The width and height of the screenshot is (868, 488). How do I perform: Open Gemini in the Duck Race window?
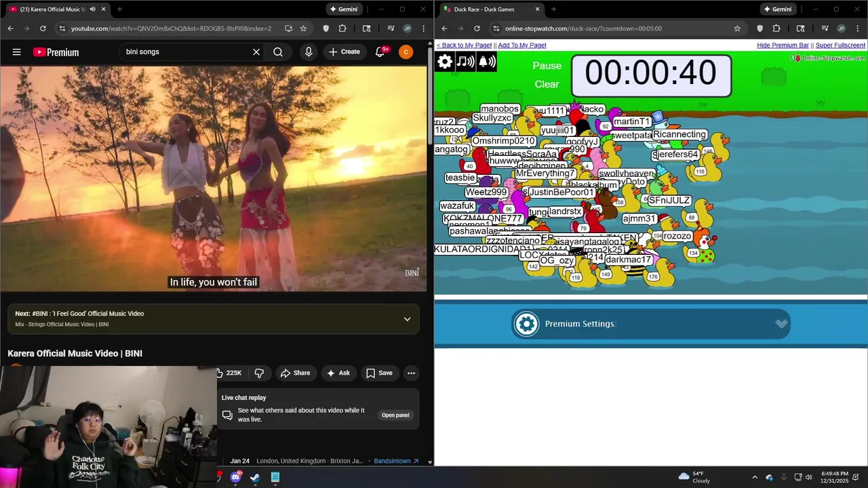pyautogui.click(x=777, y=9)
